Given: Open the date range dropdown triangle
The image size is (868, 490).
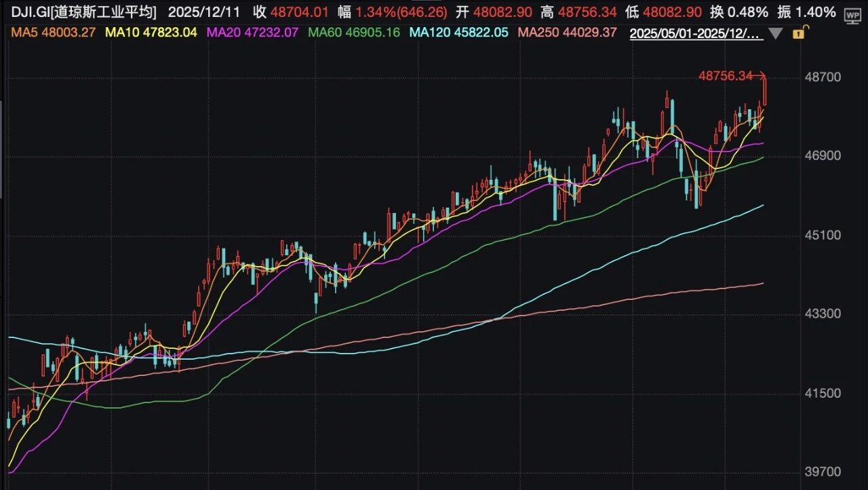Looking at the screenshot, I should point(776,33).
